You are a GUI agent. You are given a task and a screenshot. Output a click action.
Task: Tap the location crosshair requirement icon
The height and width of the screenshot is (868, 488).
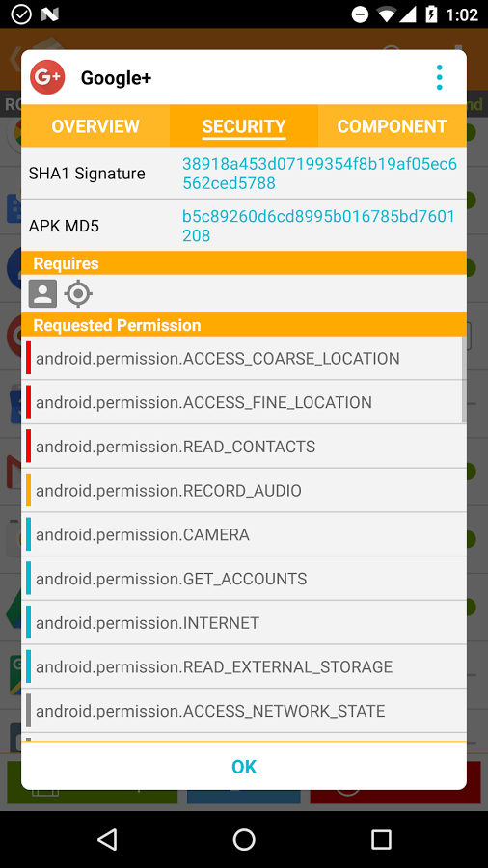coord(78,293)
